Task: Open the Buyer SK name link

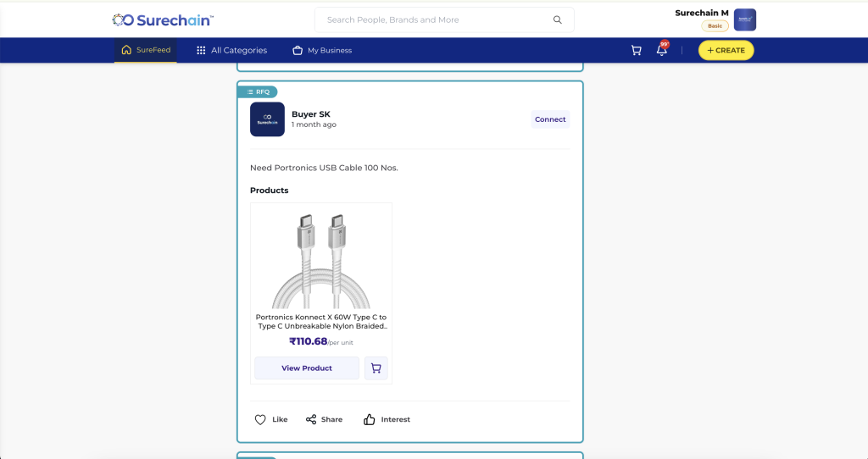Action: tap(310, 114)
